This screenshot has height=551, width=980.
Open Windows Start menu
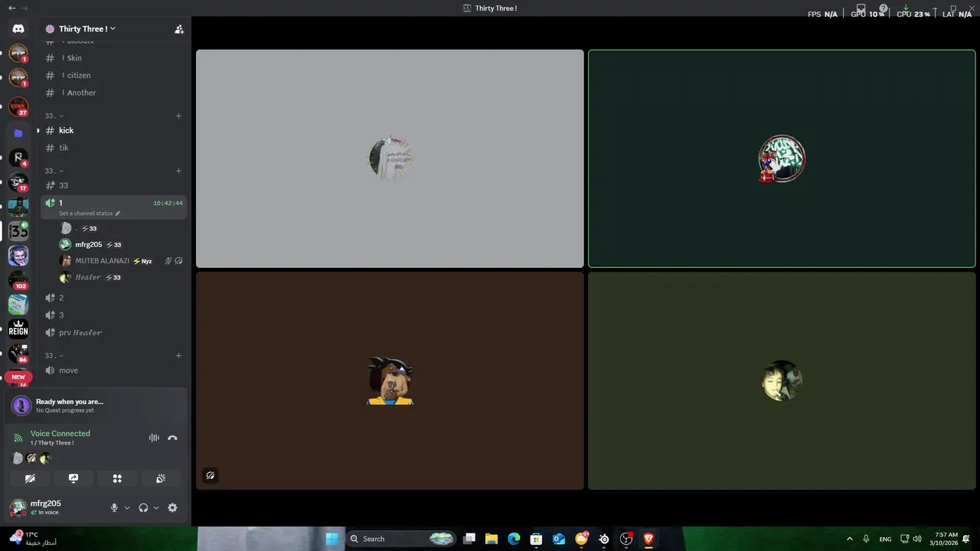point(332,539)
